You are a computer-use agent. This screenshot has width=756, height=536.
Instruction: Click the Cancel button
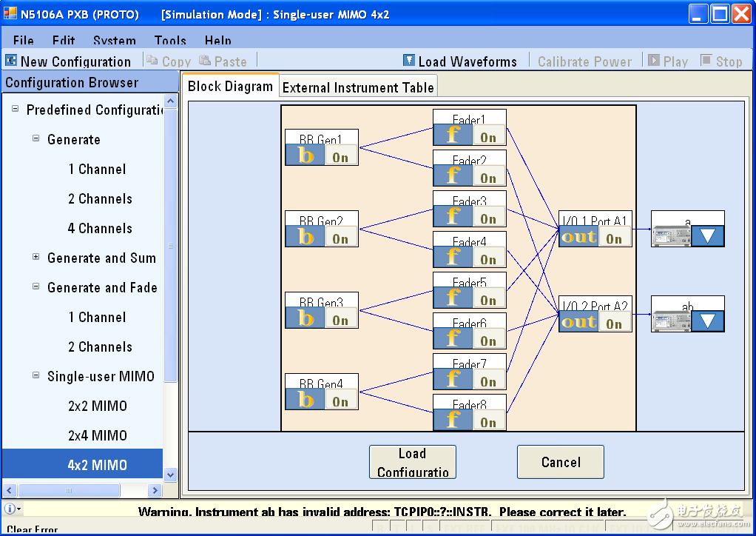(560, 462)
